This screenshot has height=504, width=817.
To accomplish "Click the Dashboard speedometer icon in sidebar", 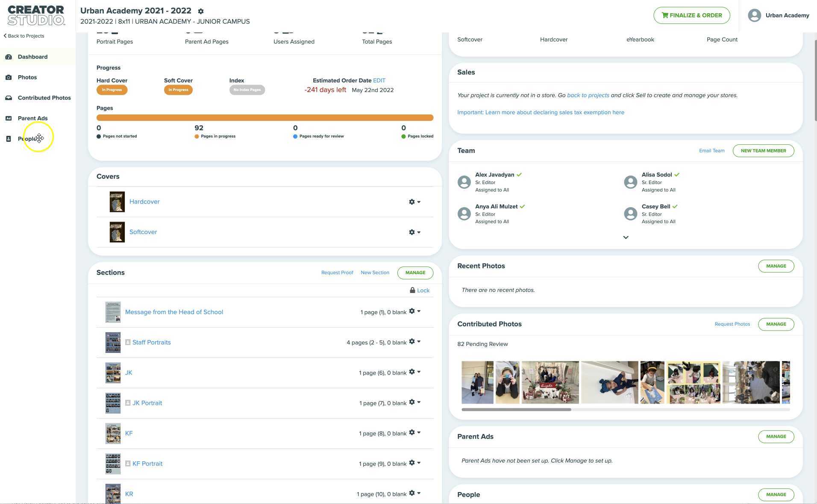I will 9,57.
